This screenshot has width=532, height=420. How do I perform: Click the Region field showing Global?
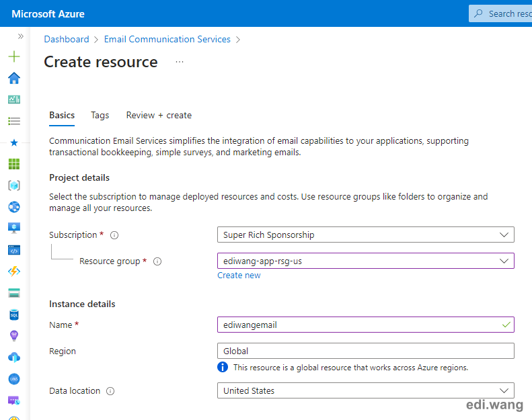366,351
